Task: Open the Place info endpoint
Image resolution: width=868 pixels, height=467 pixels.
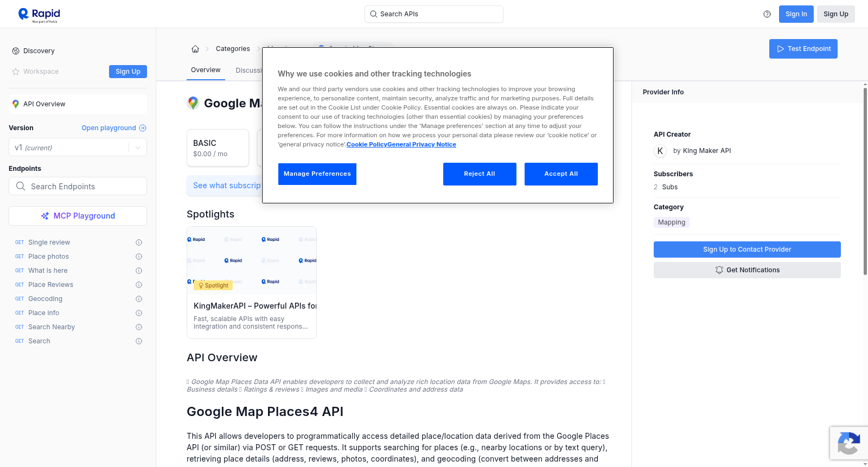Action: click(43, 313)
